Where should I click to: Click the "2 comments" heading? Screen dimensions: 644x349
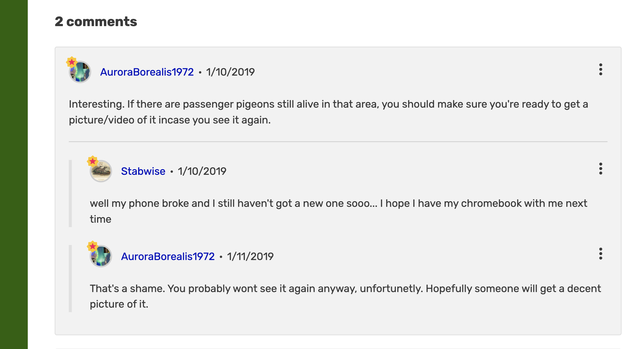click(x=96, y=22)
